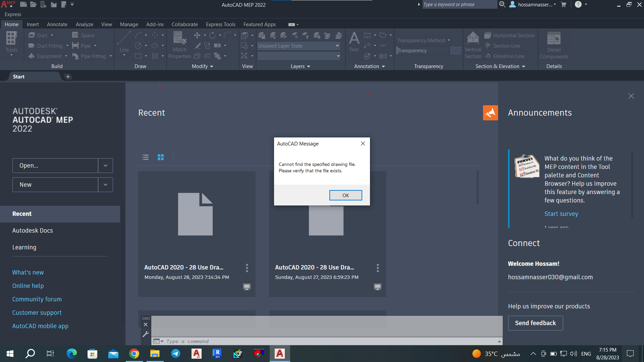Click the Move tool in Modify panel
The width and height of the screenshot is (644, 362).
pyautogui.click(x=197, y=35)
